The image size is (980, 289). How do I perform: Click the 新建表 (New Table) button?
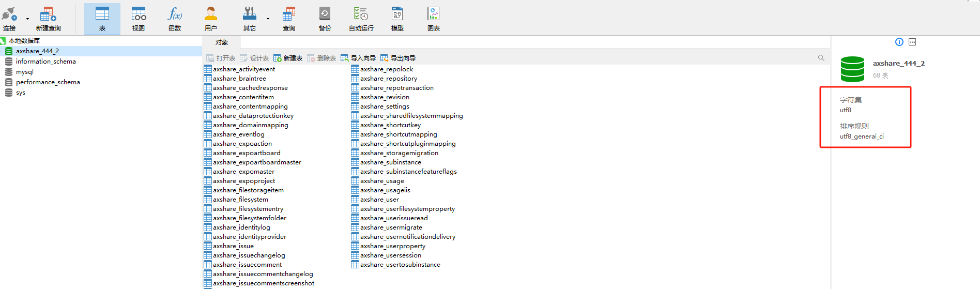288,58
